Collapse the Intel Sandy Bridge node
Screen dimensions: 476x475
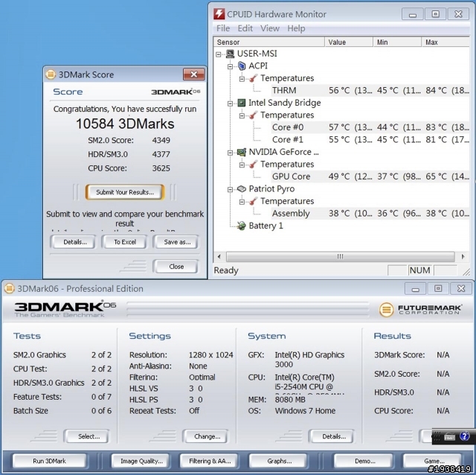point(230,103)
